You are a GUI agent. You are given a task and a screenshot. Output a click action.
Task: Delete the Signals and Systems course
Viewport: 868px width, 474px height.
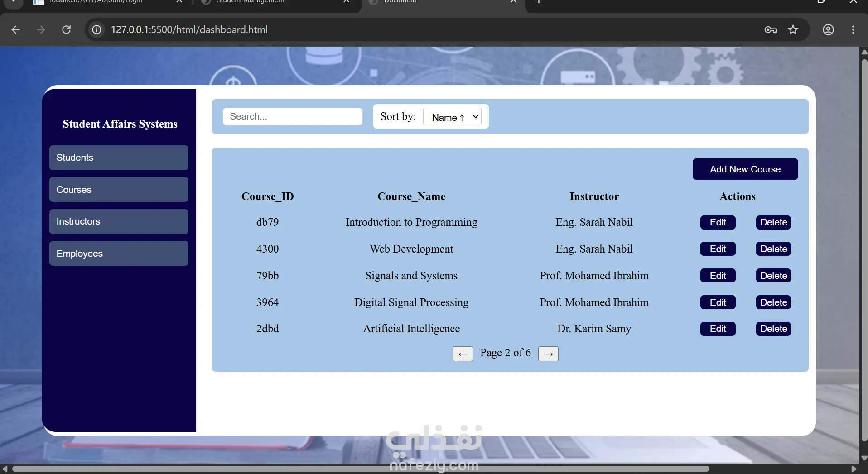(x=773, y=276)
